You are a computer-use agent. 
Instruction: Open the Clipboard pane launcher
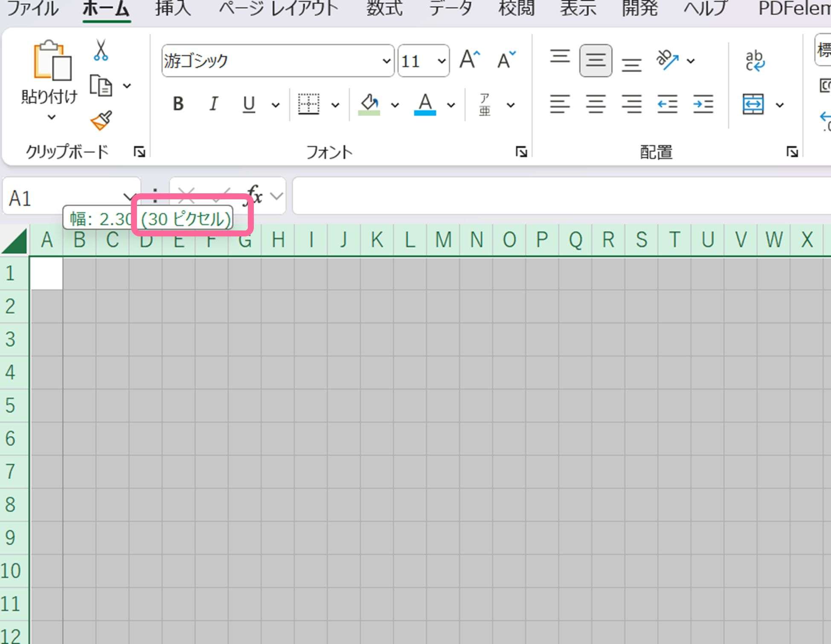click(x=139, y=152)
